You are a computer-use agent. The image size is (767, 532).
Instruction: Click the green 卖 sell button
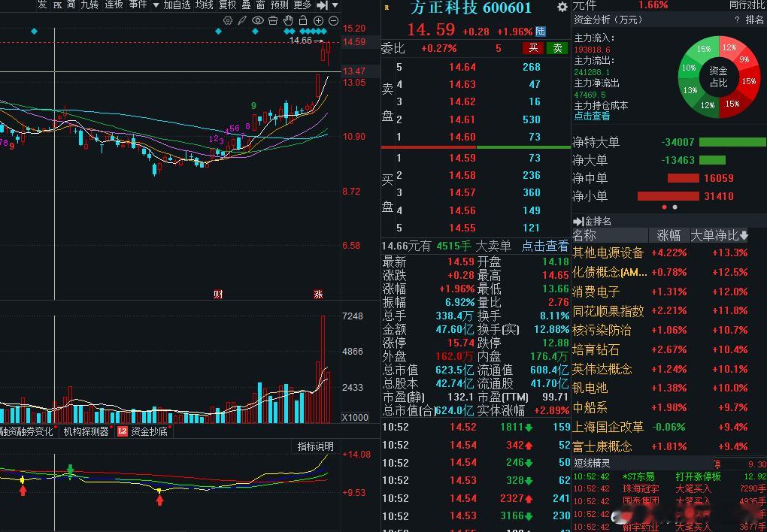point(557,48)
